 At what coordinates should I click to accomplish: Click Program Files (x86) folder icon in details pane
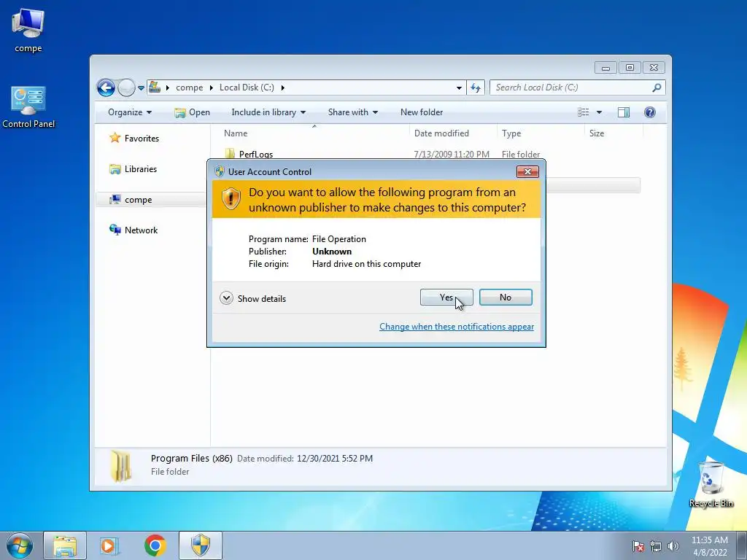tap(120, 466)
